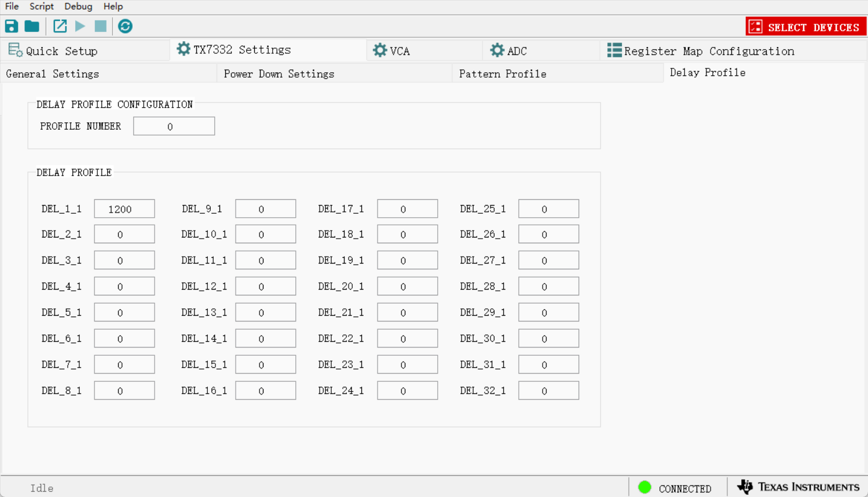
Task: Click the DEL_3_1 input field
Action: pos(124,260)
